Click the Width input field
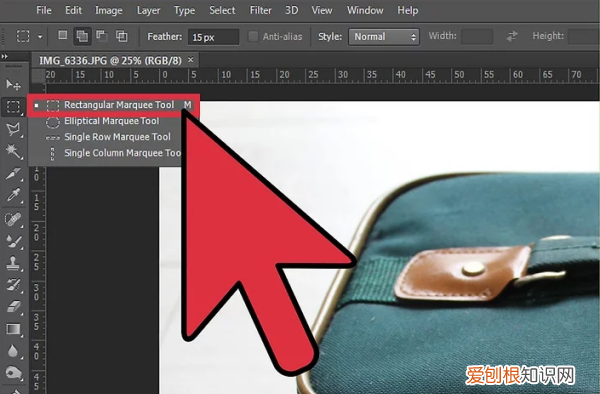The image size is (600, 394). tap(477, 37)
